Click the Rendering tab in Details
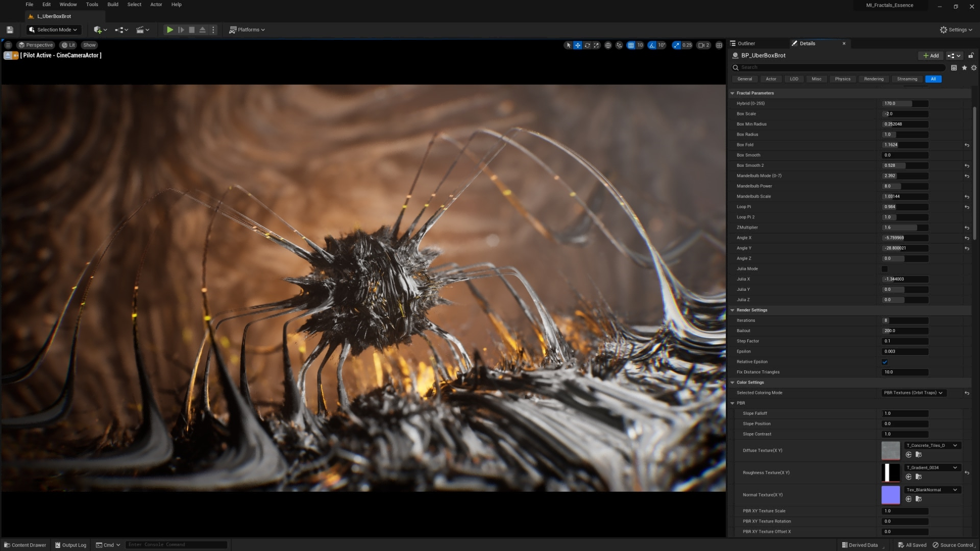 point(874,80)
